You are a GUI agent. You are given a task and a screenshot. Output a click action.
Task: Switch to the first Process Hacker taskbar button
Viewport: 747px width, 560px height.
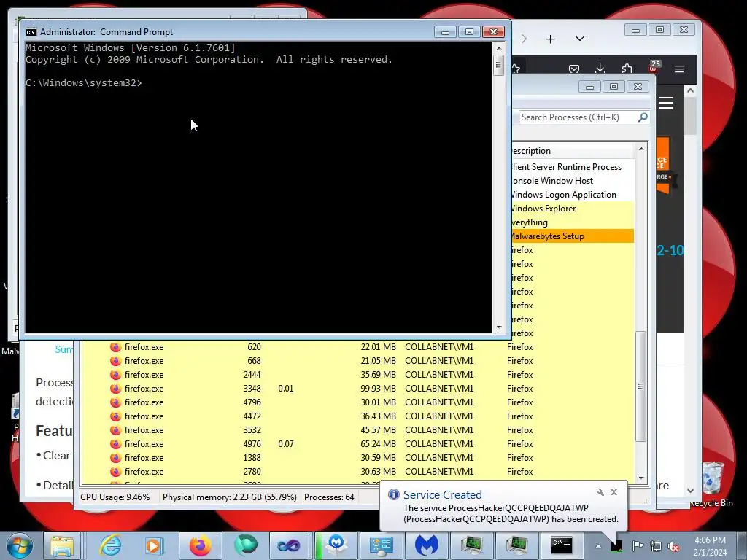click(x=471, y=545)
